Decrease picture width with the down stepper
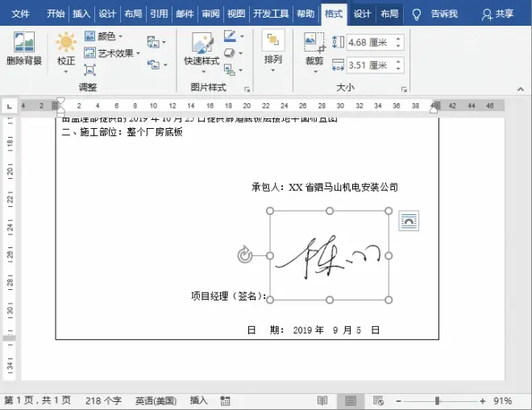Screen dimensions: 532x410 [398, 68]
